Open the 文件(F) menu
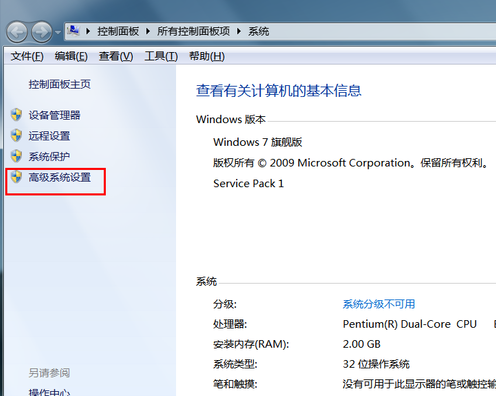 point(27,56)
